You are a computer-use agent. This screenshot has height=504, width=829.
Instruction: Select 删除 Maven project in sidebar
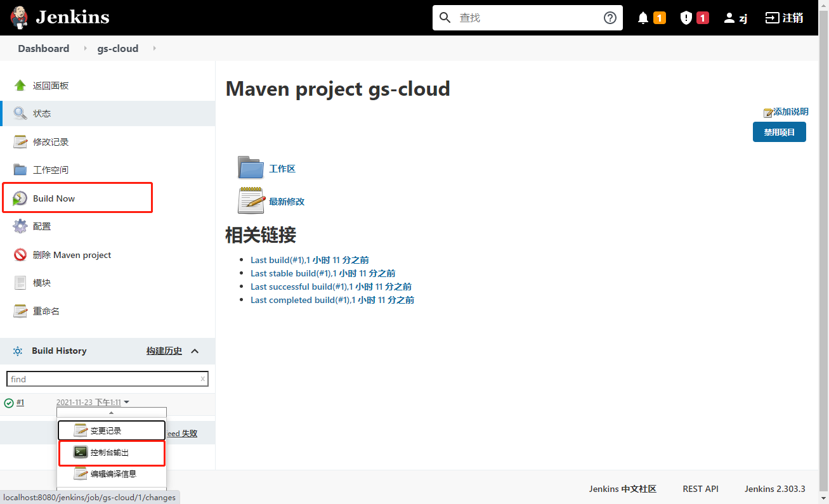tap(72, 255)
